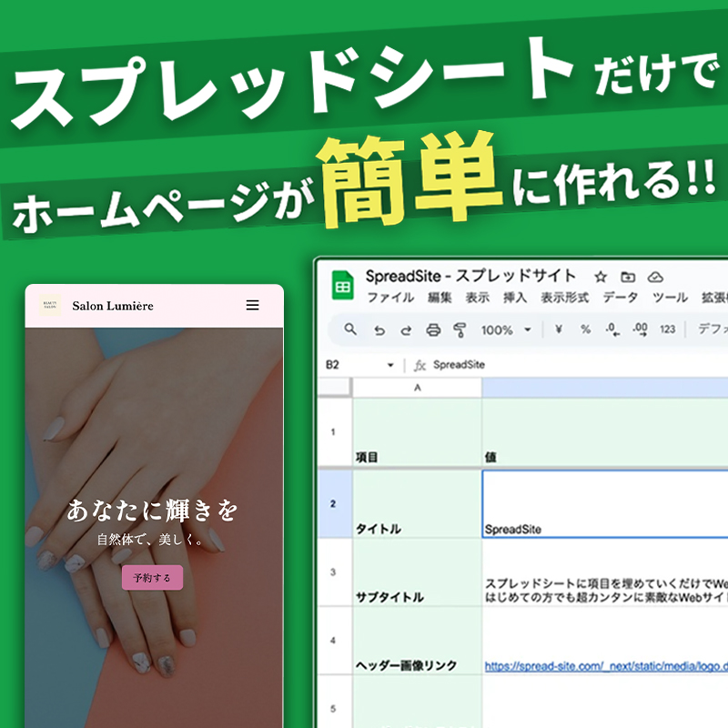Open the ファイル menu
Image resolution: width=728 pixels, height=728 pixels.
tap(389, 298)
